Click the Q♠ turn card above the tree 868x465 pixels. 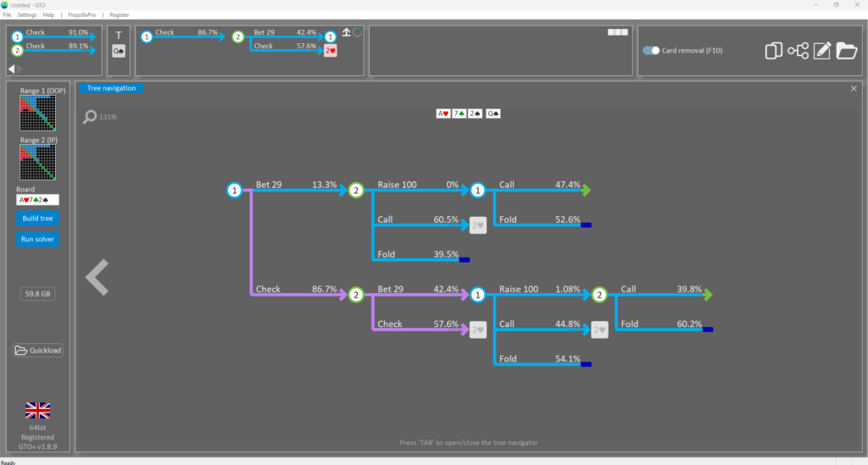coord(493,113)
